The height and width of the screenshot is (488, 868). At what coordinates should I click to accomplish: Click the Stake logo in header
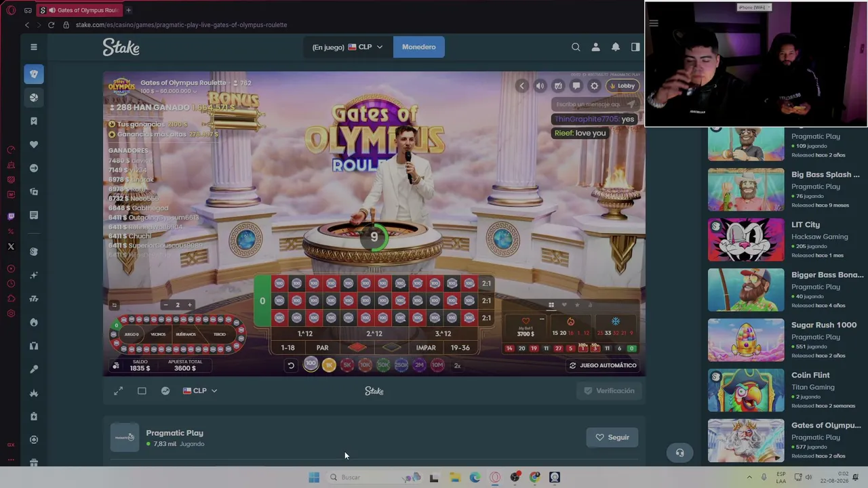click(x=121, y=47)
